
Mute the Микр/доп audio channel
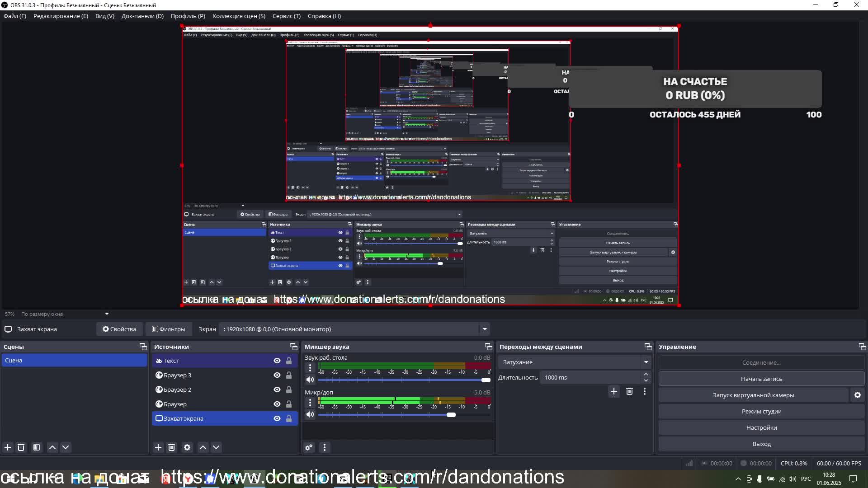310,414
